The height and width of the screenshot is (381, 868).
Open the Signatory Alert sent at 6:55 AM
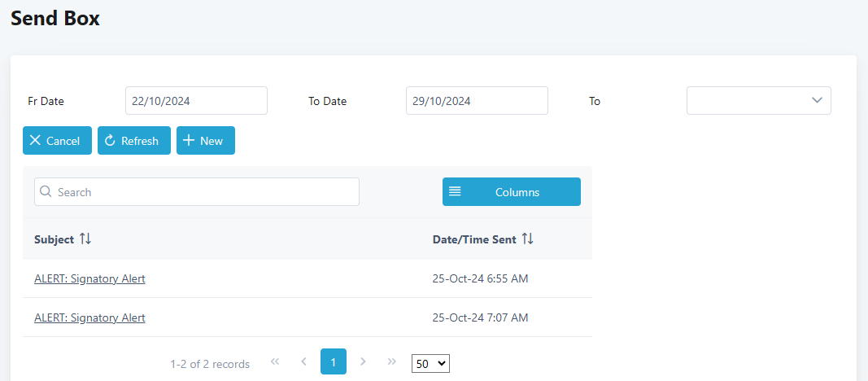tap(89, 278)
